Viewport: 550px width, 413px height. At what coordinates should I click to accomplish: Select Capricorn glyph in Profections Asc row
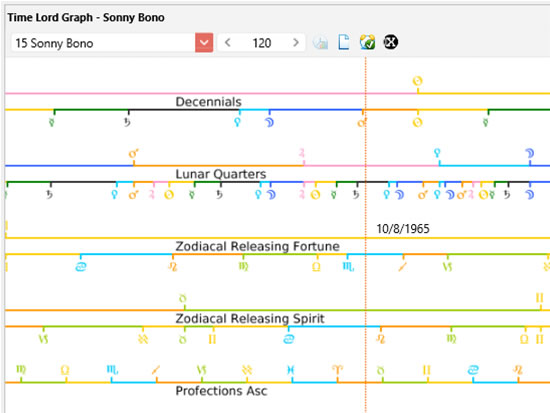[x=202, y=370]
